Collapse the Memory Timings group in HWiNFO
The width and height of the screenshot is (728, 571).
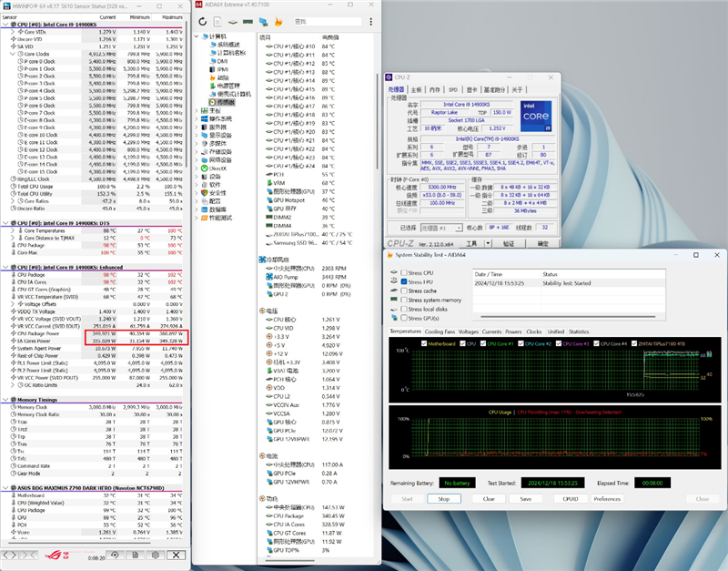coord(5,400)
